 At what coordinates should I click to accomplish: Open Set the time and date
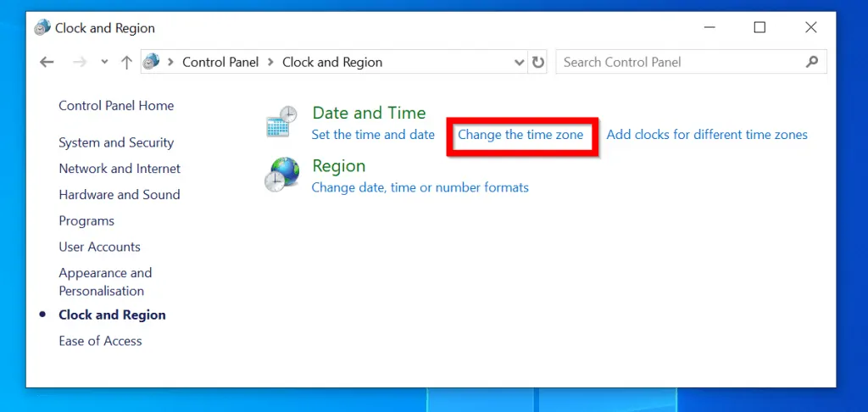pyautogui.click(x=373, y=135)
